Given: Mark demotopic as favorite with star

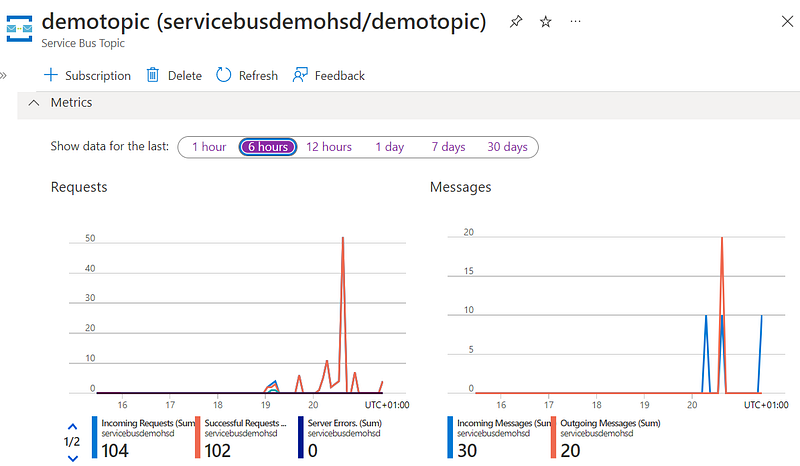Looking at the screenshot, I should [x=545, y=22].
